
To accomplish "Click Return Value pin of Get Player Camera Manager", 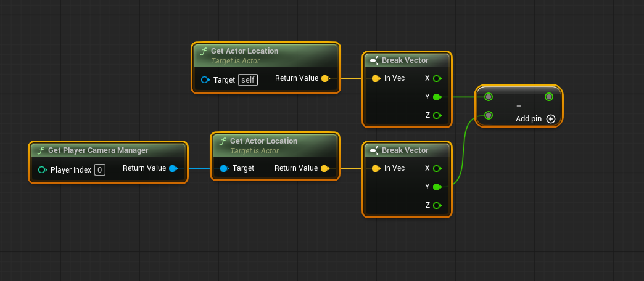I will click(x=173, y=168).
